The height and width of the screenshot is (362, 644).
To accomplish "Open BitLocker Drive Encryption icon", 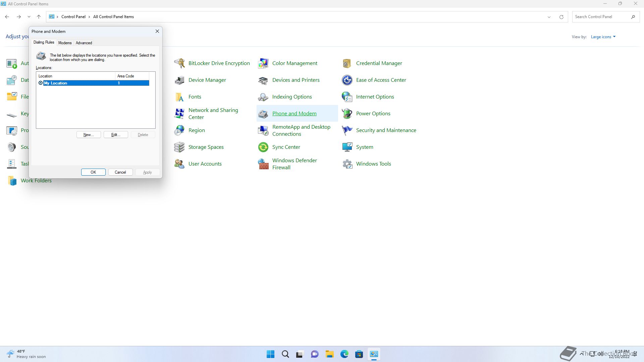I will [x=179, y=63].
